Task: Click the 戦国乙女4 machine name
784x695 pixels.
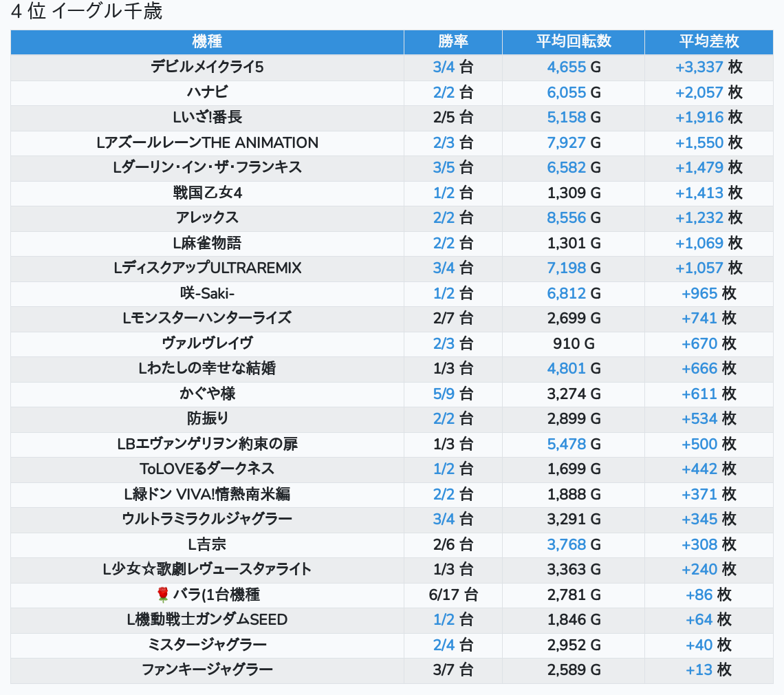Action: tap(207, 193)
